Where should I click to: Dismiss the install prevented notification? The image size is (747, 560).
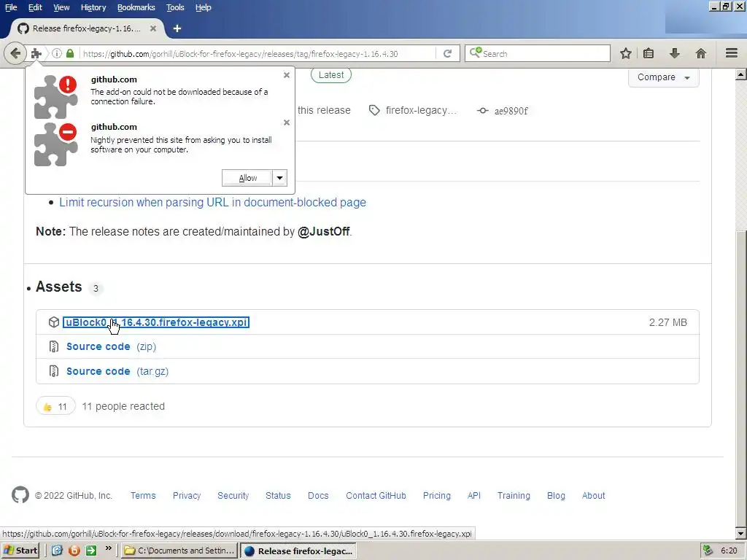[286, 122]
